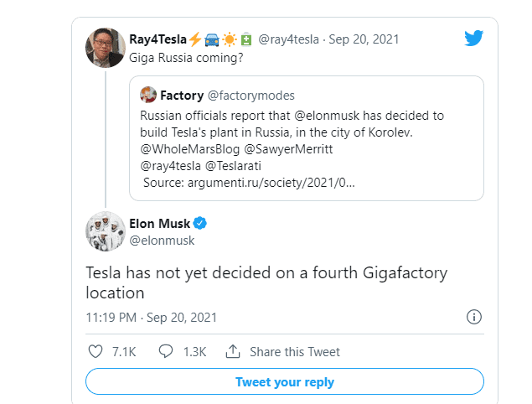532x404 pixels.
Task: Like the tweet with heart icon
Action: tap(95, 351)
